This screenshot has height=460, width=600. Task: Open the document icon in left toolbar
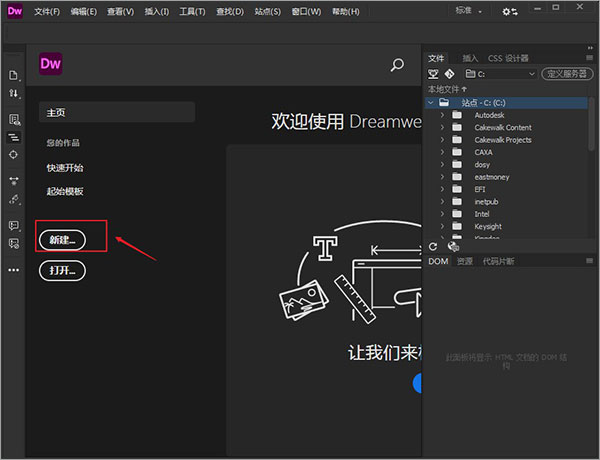tap(13, 75)
